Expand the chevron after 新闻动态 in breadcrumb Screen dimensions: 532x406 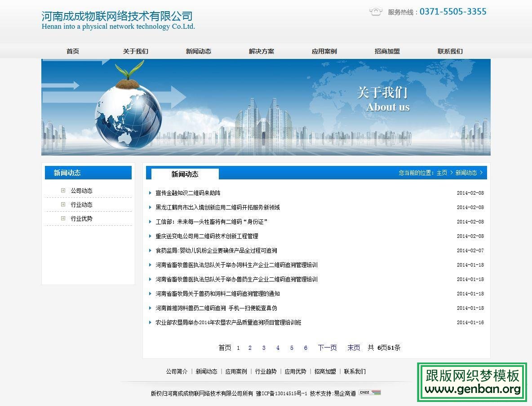[482, 172]
